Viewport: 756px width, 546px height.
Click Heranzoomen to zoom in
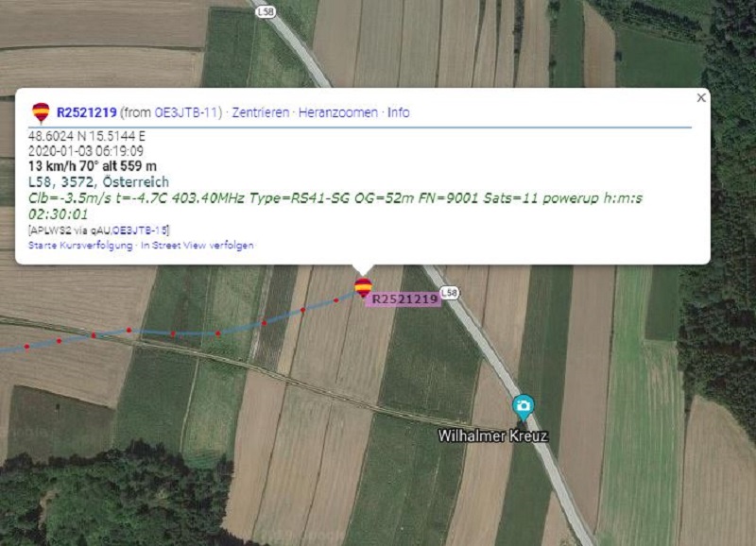pos(338,112)
